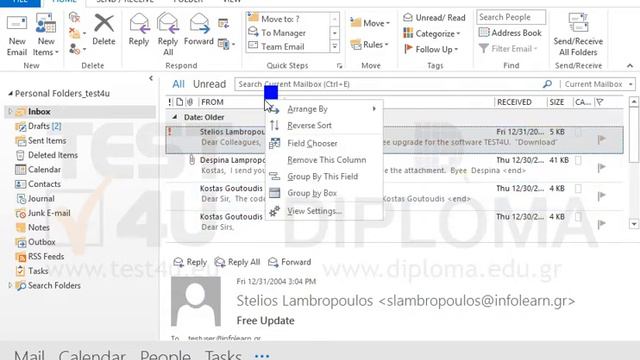
Task: Switch to Tasks navigation
Action: (x=223, y=355)
